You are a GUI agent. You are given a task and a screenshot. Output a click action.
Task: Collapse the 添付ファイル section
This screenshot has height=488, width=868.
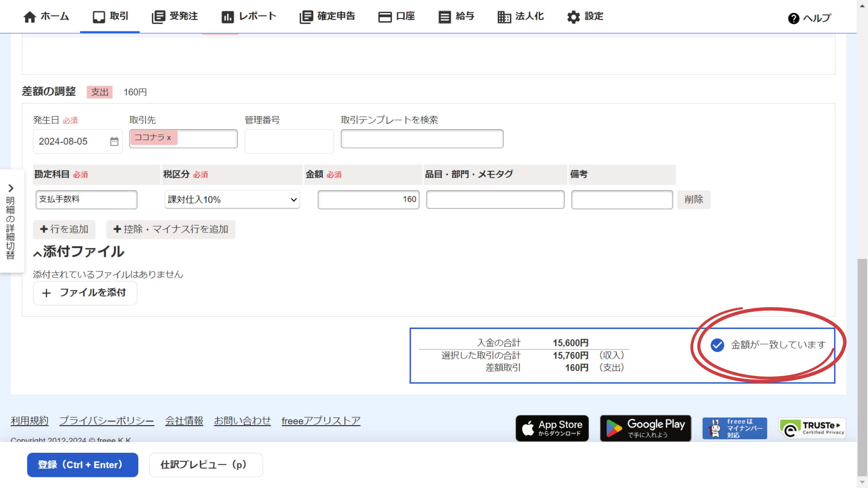pyautogui.click(x=38, y=253)
